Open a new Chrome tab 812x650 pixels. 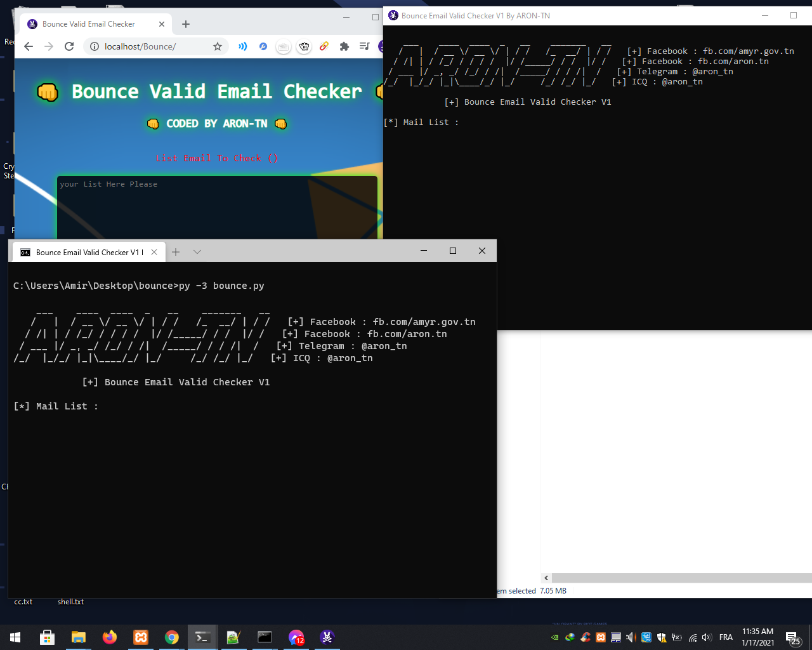tap(186, 24)
